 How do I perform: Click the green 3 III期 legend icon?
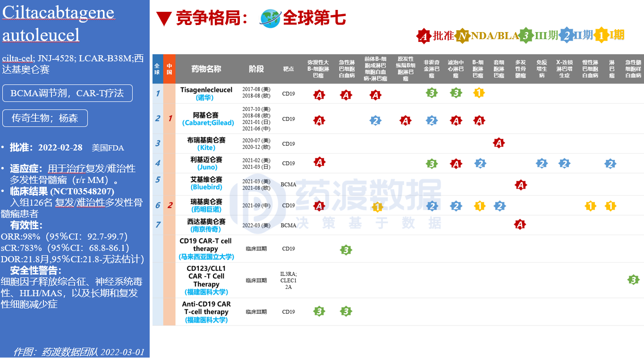pos(526,36)
